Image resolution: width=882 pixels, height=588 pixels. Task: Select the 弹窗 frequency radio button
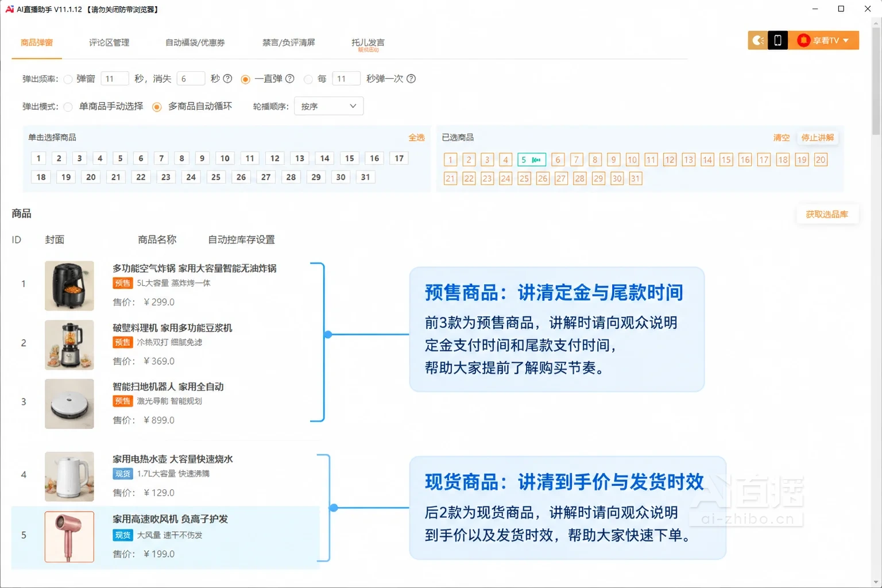(68, 79)
